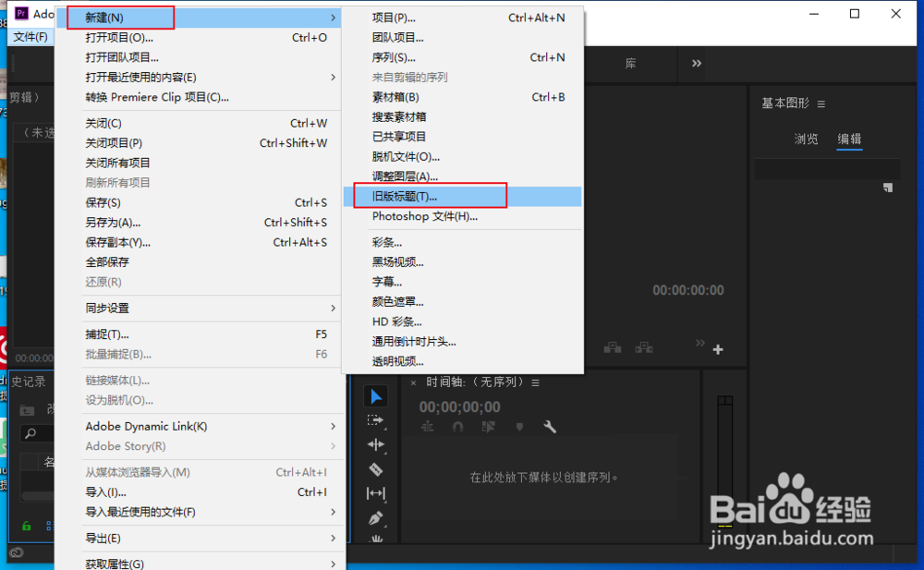Screen dimensions: 924x570
Task: Click the new layer icon in Essential Graphics
Action: coord(888,188)
